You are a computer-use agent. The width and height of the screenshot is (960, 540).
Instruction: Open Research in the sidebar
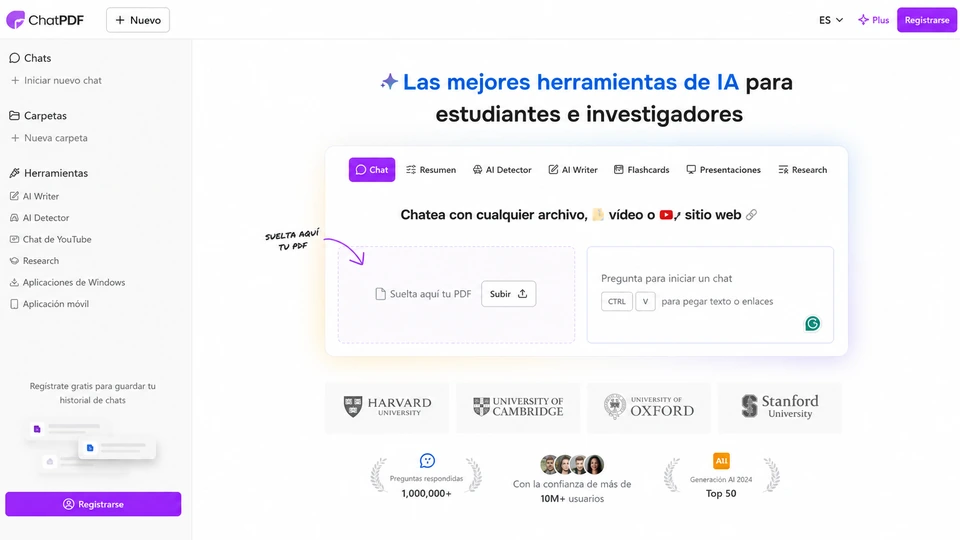[35, 261]
